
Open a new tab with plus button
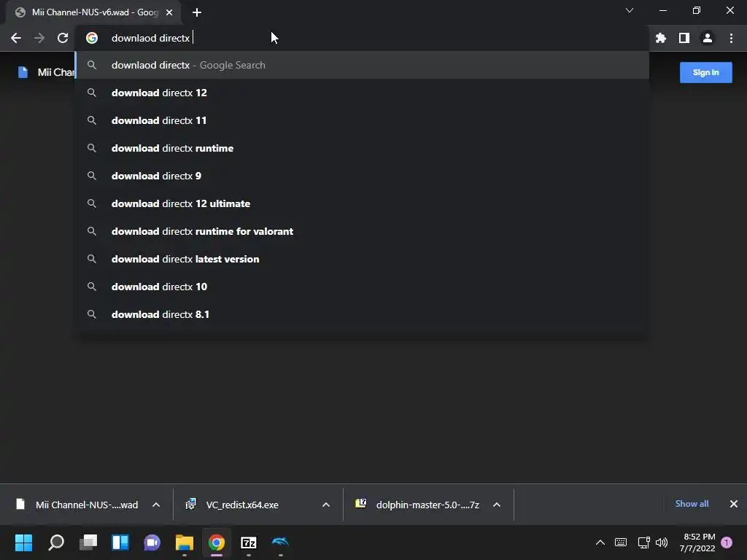pos(197,12)
